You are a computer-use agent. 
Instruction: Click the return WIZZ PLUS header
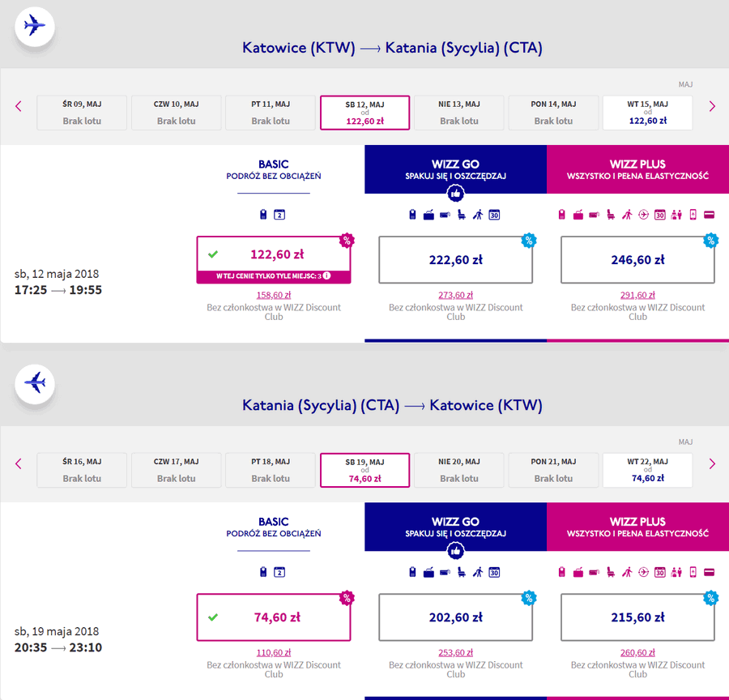click(x=638, y=527)
